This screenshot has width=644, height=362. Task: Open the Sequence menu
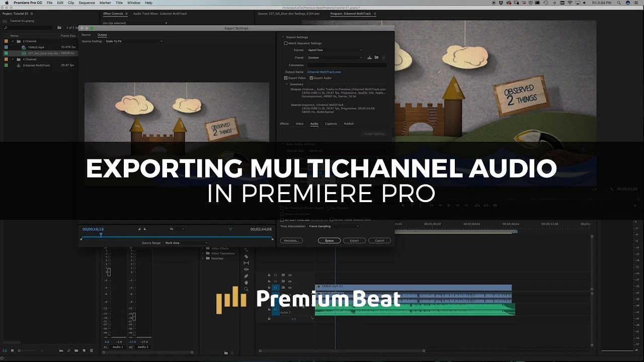tap(87, 3)
